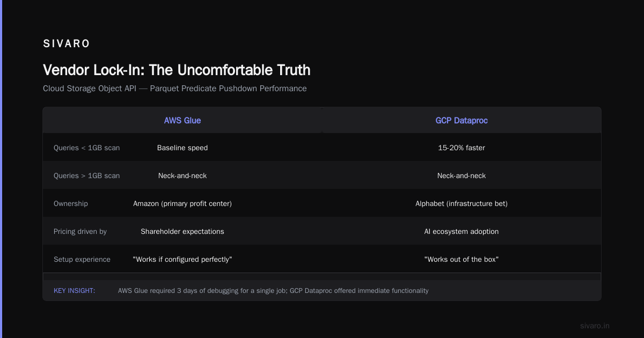Click the "Works out of the box" cell
The image size is (644, 338).
tap(462, 259)
